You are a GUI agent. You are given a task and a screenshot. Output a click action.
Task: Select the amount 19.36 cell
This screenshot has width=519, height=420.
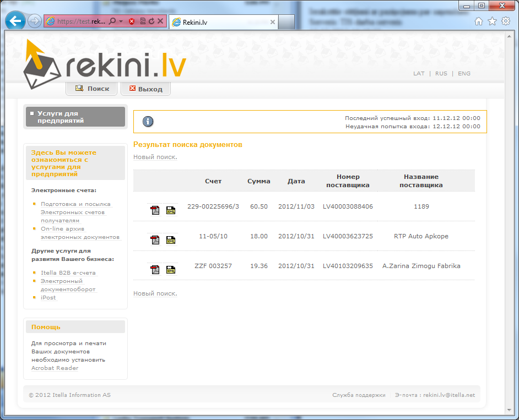(x=259, y=266)
